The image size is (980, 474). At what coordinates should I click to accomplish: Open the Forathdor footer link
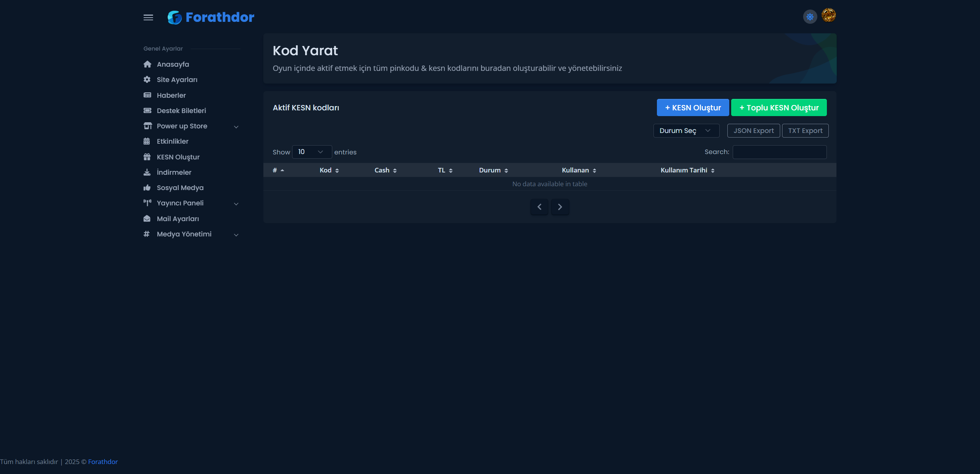[103, 462]
